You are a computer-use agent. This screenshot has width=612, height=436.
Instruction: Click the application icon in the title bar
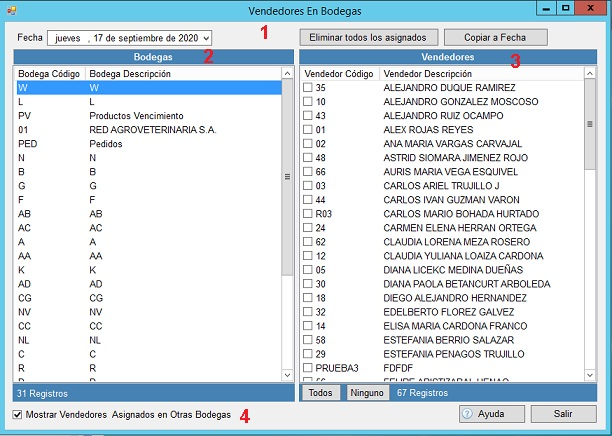10,10
